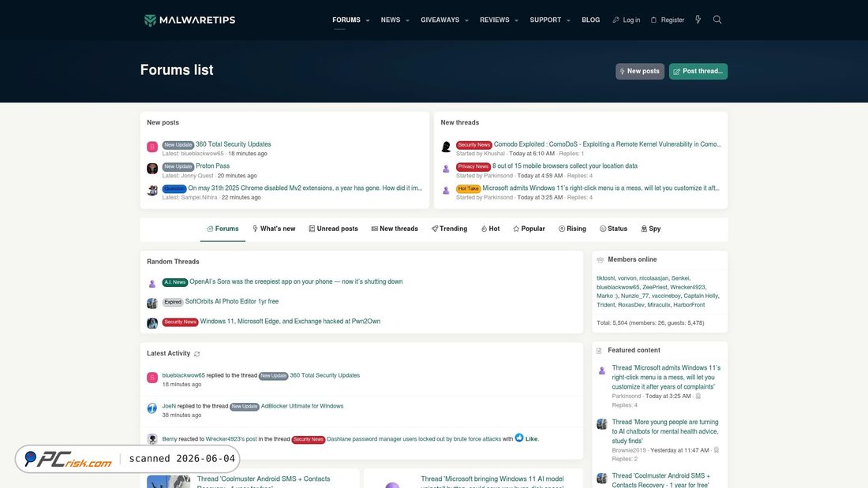Open avatar beside Chrome Mv2 extensions question
Image resolution: width=868 pixels, height=488 pixels.
click(x=152, y=190)
